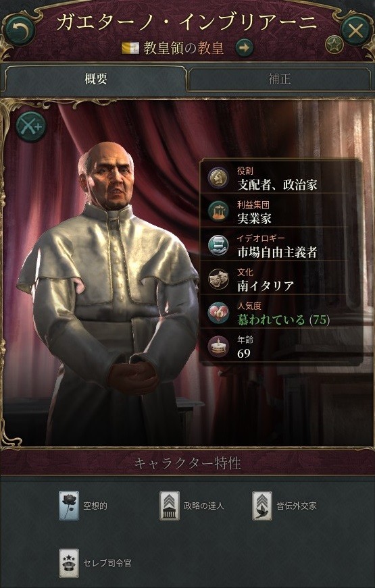Click the 文化 culture masks icon
The width and height of the screenshot is (375, 588).
[218, 279]
